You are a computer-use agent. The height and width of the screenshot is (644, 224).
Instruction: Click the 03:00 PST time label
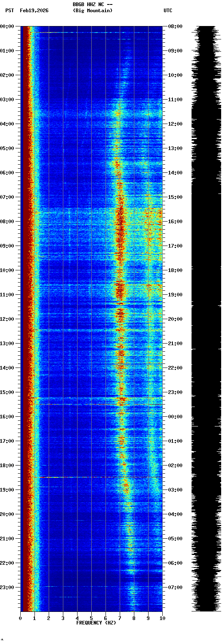[7, 100]
